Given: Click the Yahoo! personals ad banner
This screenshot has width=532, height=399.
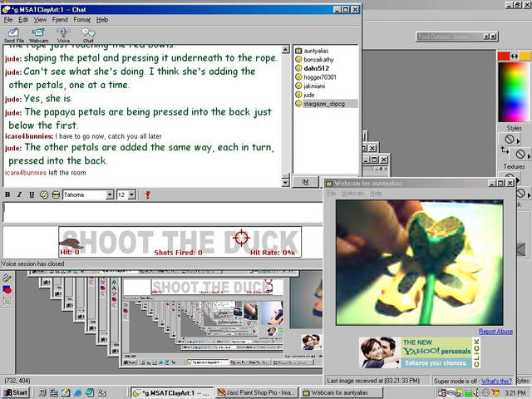Looking at the screenshot, I should pyautogui.click(x=420, y=352).
